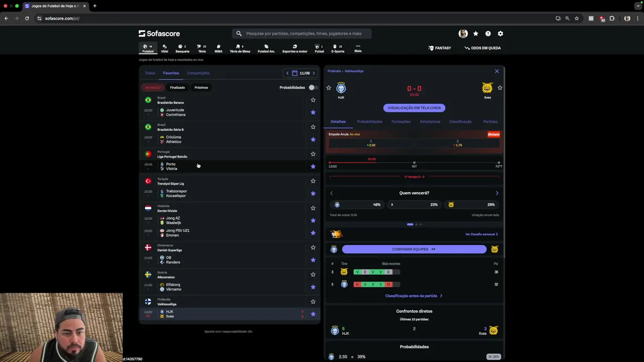The width and height of the screenshot is (644, 362).
Task: Filter by Ao Vivo matches
Action: [x=152, y=87]
